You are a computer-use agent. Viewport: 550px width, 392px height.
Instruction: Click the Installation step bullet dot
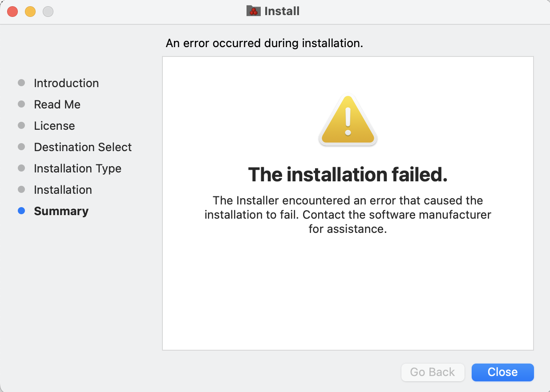[x=21, y=190]
